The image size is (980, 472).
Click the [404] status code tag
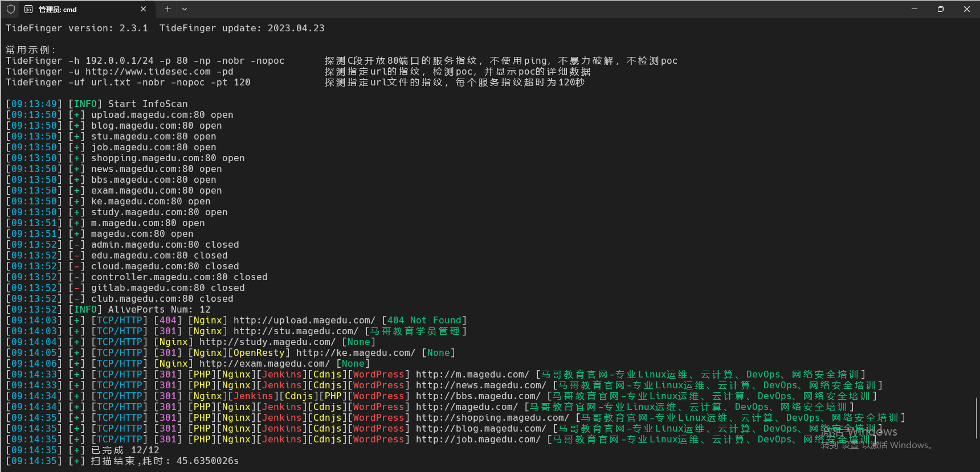pyautogui.click(x=168, y=321)
